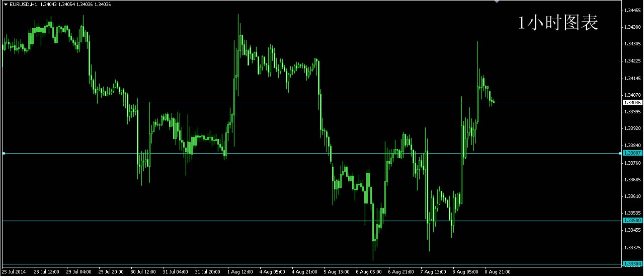Click the 1.33455 price scale label

tap(633, 230)
